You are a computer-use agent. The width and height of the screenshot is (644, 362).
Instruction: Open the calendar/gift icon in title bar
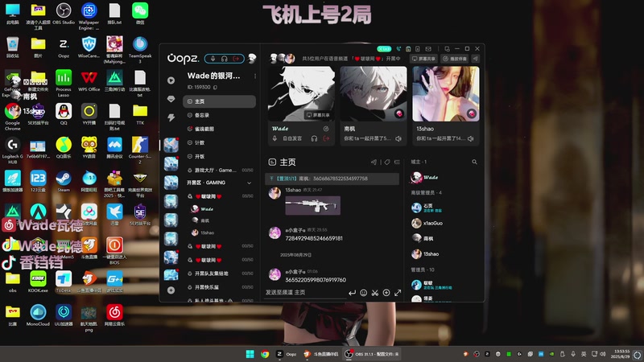coord(408,49)
